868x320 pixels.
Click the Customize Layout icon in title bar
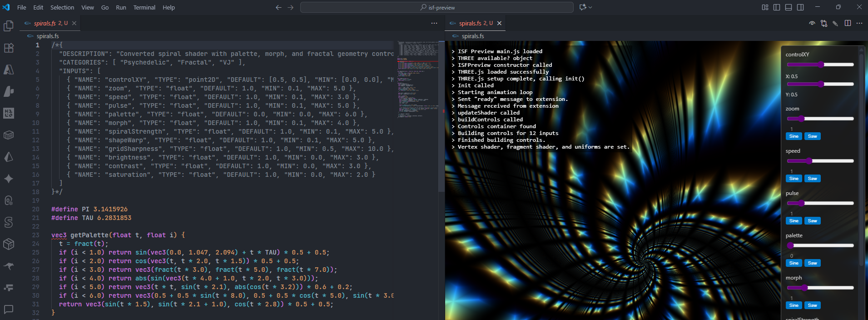[765, 7]
